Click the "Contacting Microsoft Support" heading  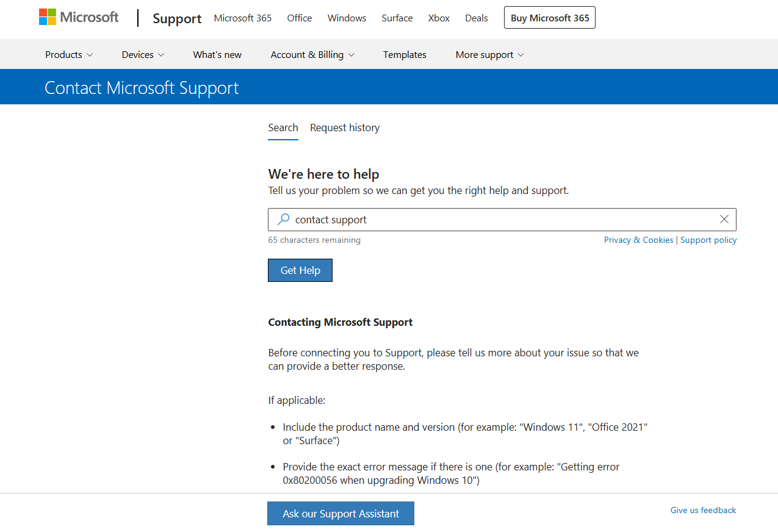tap(340, 322)
